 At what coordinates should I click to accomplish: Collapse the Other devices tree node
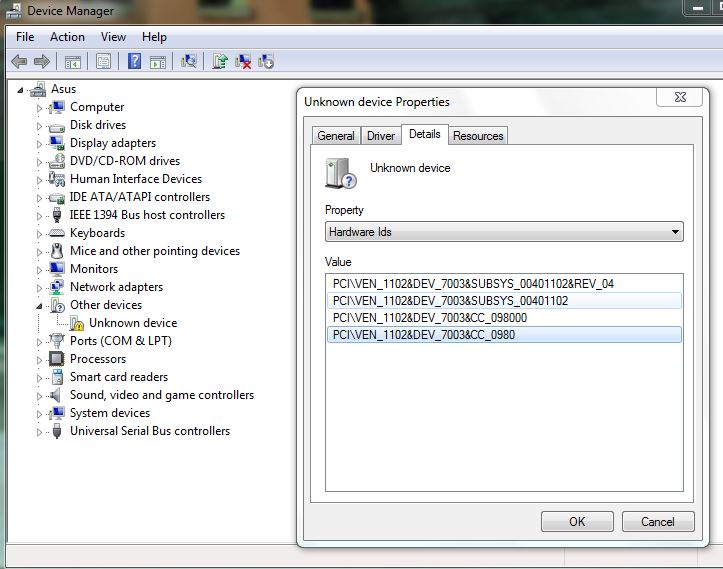(39, 306)
